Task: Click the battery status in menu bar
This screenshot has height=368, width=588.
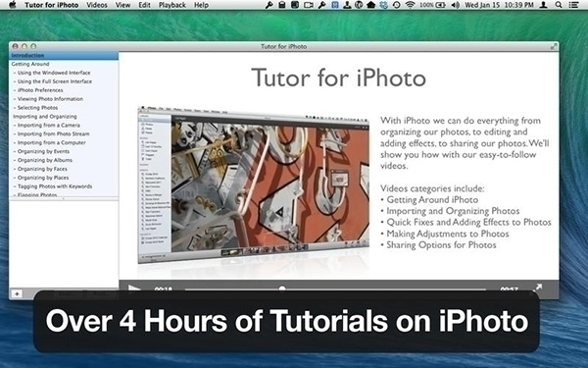Action: pos(432,5)
